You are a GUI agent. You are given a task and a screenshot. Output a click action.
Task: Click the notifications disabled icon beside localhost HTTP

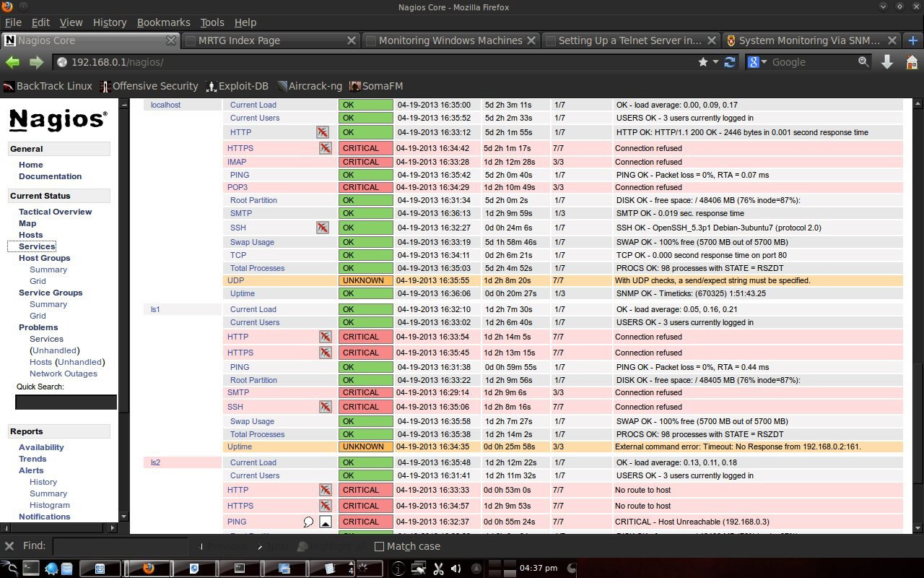coord(323,132)
